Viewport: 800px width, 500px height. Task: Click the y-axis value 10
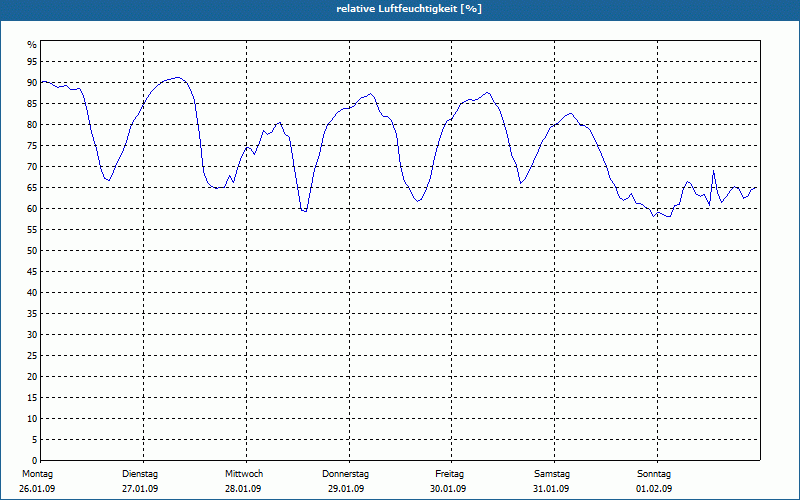point(32,418)
